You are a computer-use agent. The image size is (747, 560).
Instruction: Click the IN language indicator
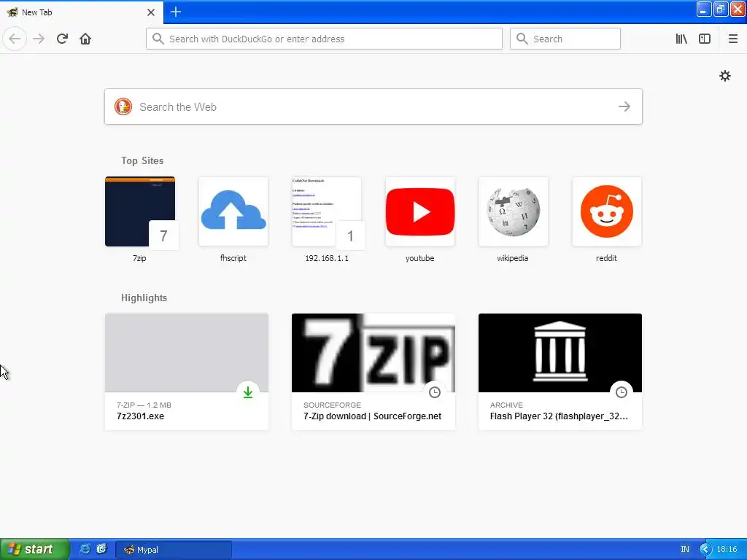tap(684, 550)
